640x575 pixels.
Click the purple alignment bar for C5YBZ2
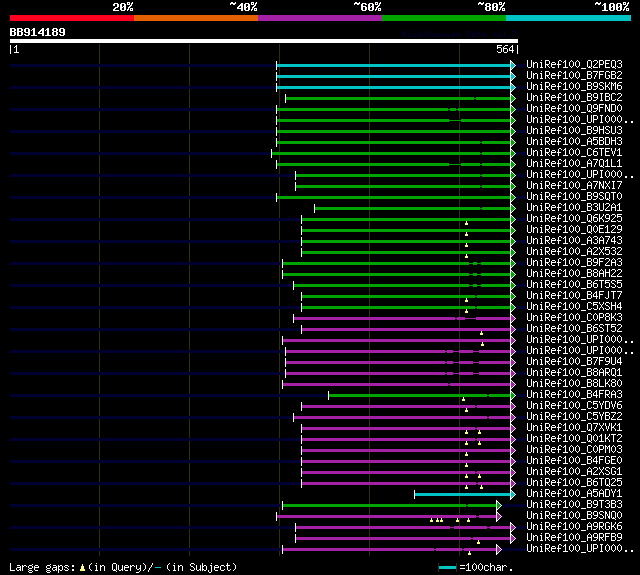[x=402, y=417]
